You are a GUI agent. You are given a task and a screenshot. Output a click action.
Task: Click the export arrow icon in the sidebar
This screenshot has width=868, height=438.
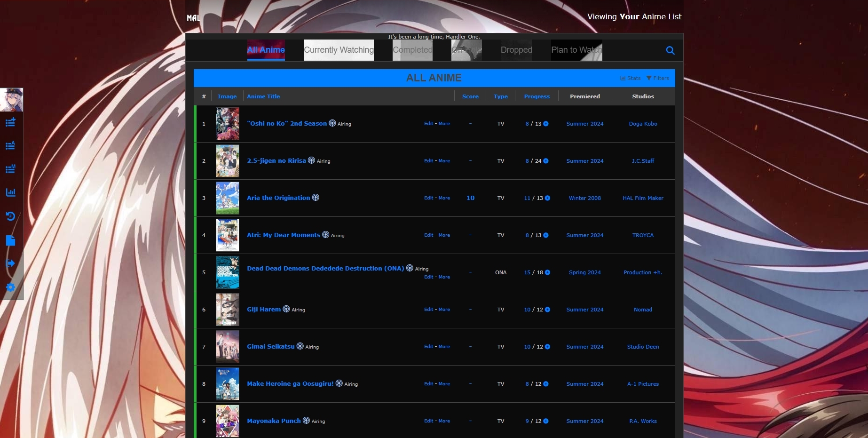pos(10,263)
